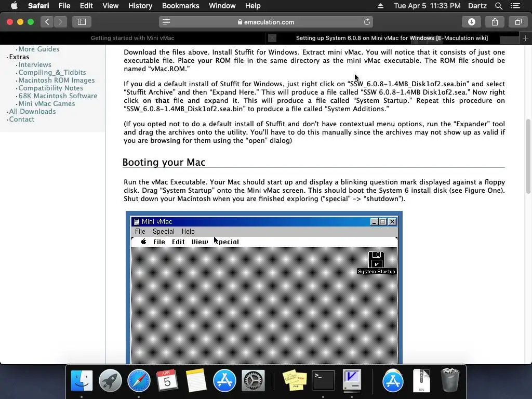Open Compiling_&_Tidbits link
Screen dimensions: 532x399
click(52, 72)
